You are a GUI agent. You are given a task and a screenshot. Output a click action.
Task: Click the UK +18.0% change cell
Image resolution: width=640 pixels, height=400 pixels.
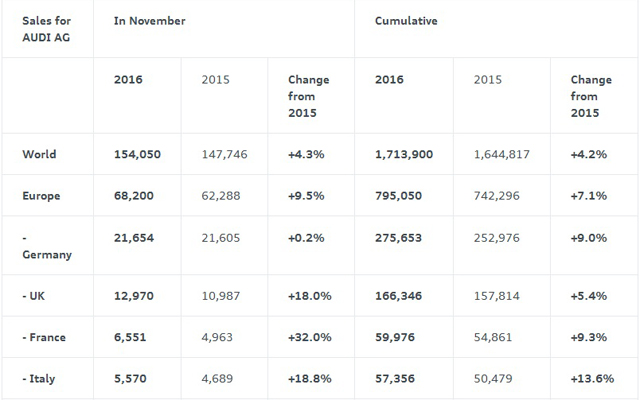click(308, 295)
